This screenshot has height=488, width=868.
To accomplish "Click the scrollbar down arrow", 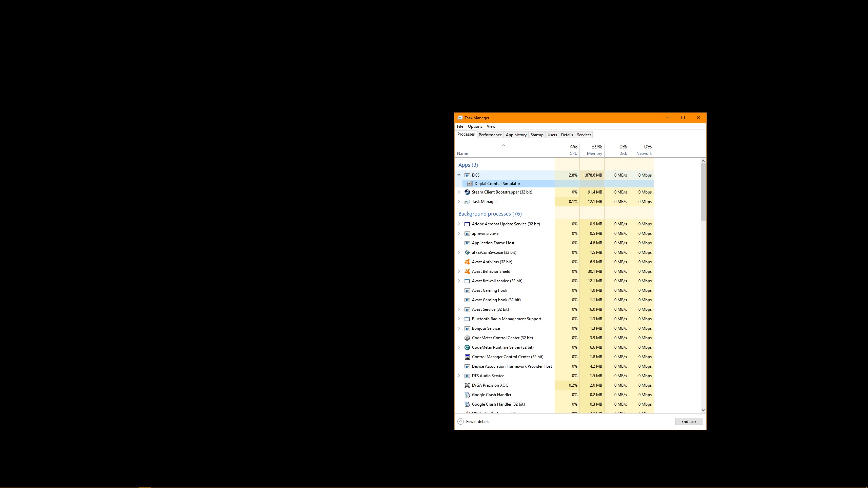I will tap(703, 410).
